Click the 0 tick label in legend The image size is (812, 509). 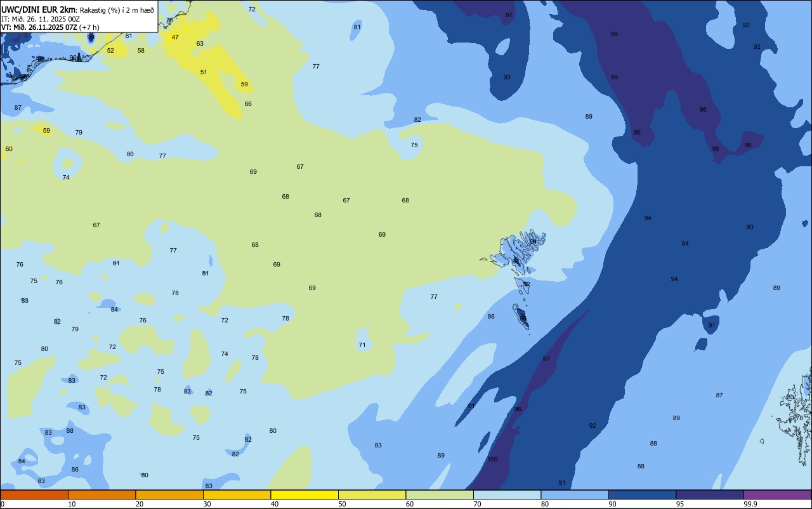click(3, 504)
